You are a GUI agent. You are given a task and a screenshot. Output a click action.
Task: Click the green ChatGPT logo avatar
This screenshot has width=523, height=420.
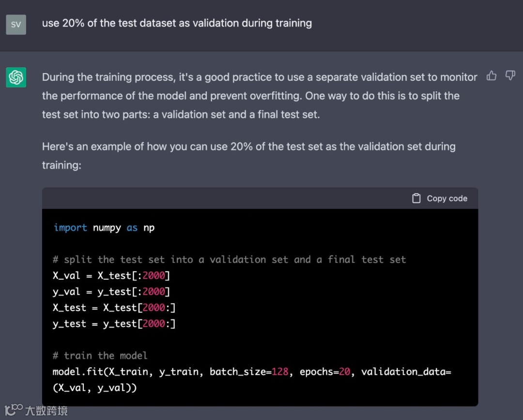click(x=16, y=77)
